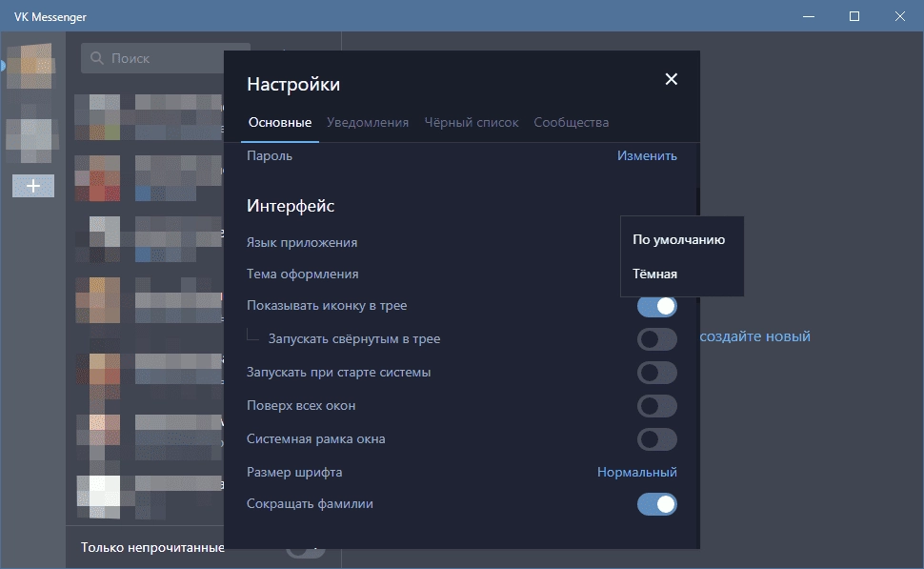
Task: Click the Поиск search field
Action: point(166,58)
